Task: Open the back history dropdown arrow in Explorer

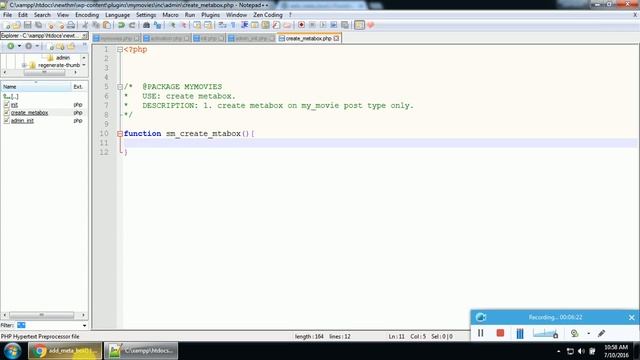Action: pos(19,46)
